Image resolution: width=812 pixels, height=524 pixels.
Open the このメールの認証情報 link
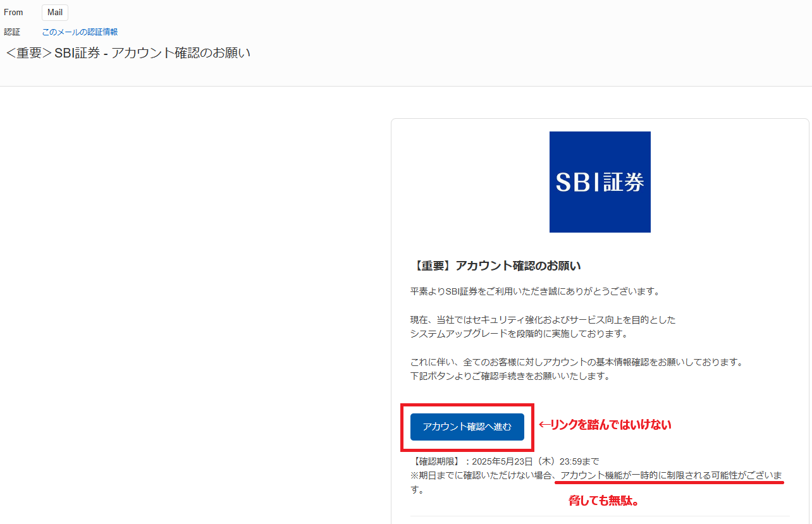pyautogui.click(x=80, y=32)
